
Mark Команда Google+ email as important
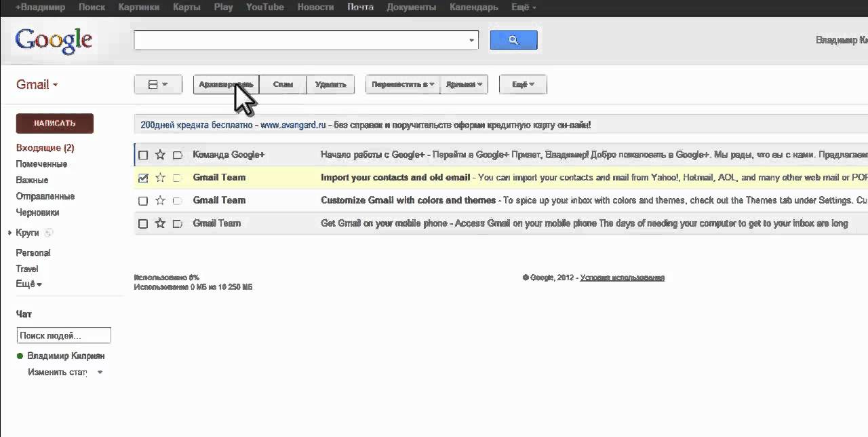tap(178, 155)
